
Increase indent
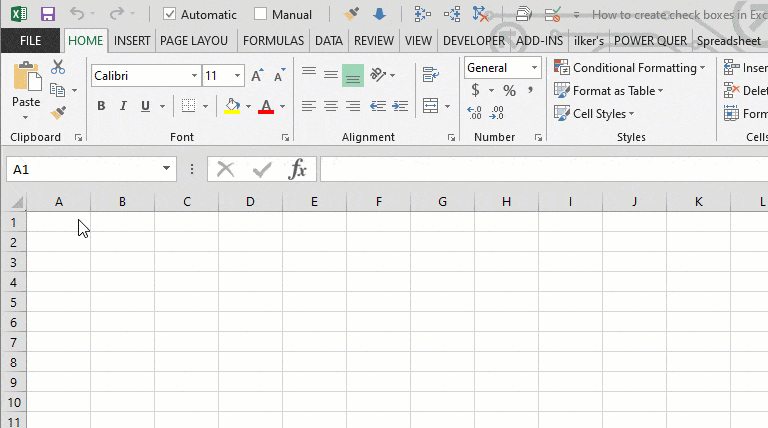(400, 106)
